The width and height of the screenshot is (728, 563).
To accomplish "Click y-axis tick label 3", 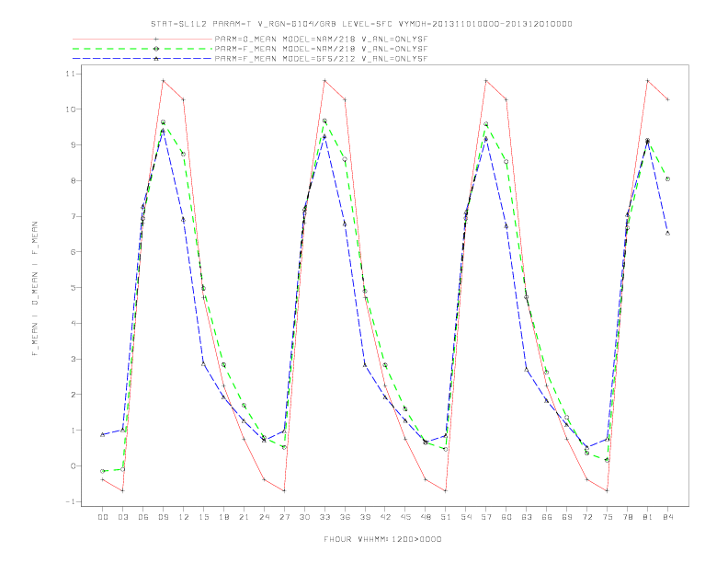I will click(x=74, y=359).
